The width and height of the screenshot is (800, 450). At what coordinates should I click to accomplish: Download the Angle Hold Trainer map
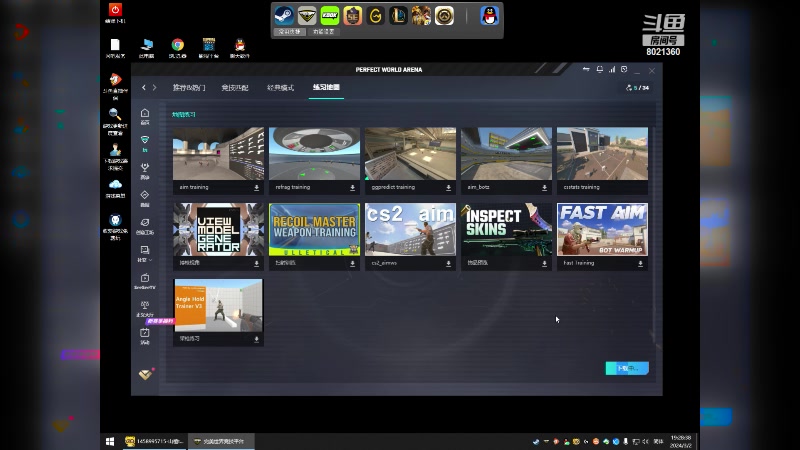click(x=257, y=339)
